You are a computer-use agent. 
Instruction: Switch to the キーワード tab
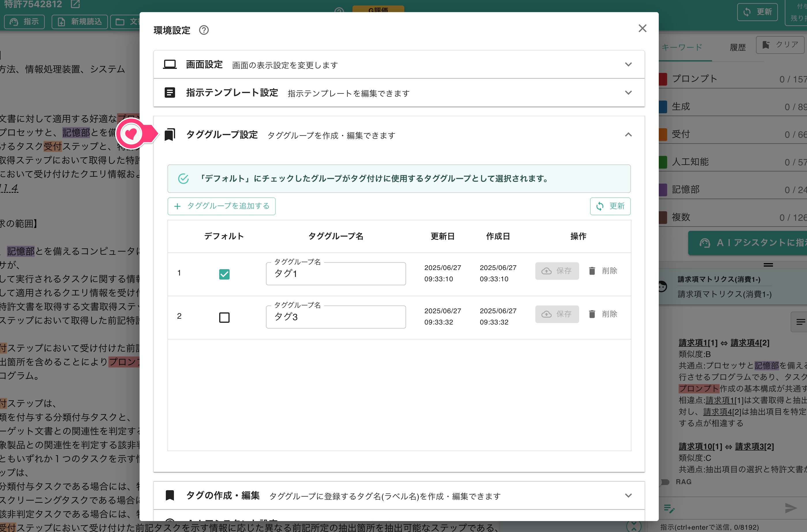682,47
